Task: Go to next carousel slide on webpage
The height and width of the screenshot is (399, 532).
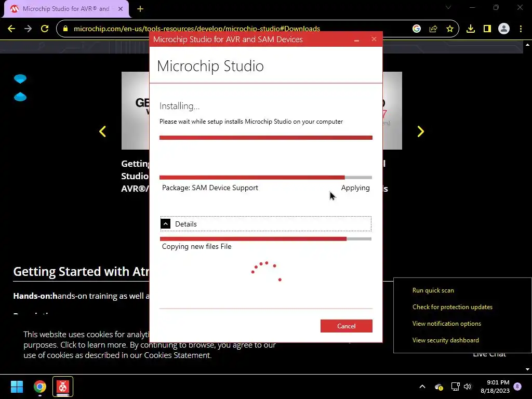Action: 420,131
